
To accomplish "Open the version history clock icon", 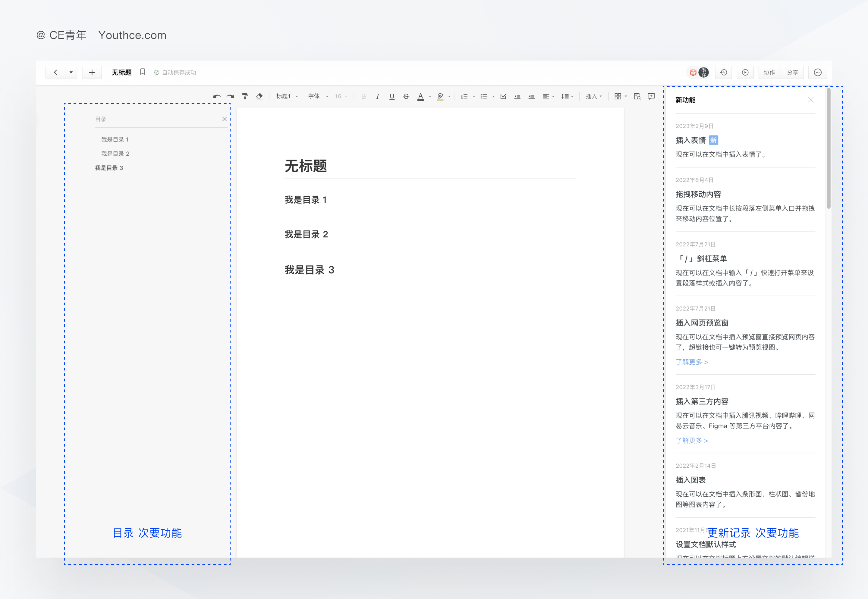I will pyautogui.click(x=723, y=73).
